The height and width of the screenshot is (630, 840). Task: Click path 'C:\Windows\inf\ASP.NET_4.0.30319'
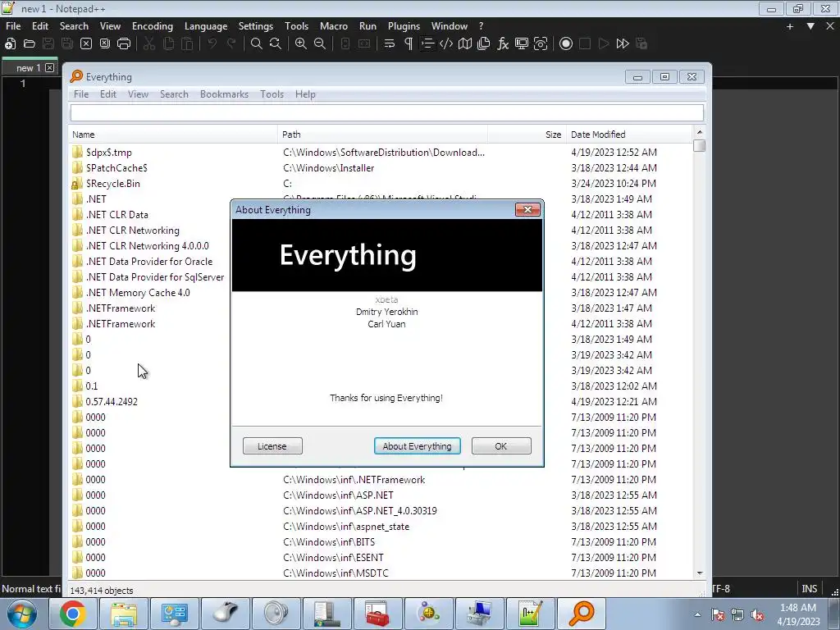click(360, 510)
